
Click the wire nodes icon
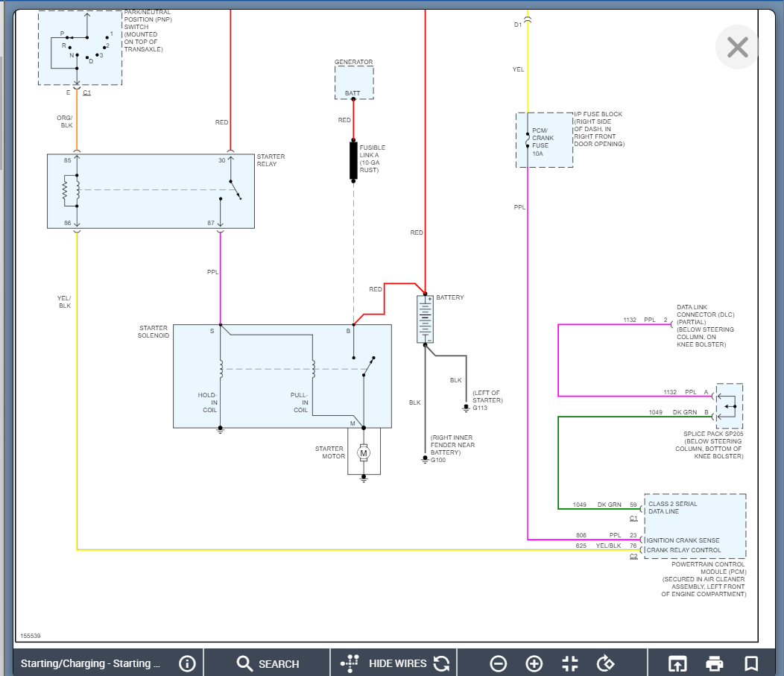click(350, 663)
